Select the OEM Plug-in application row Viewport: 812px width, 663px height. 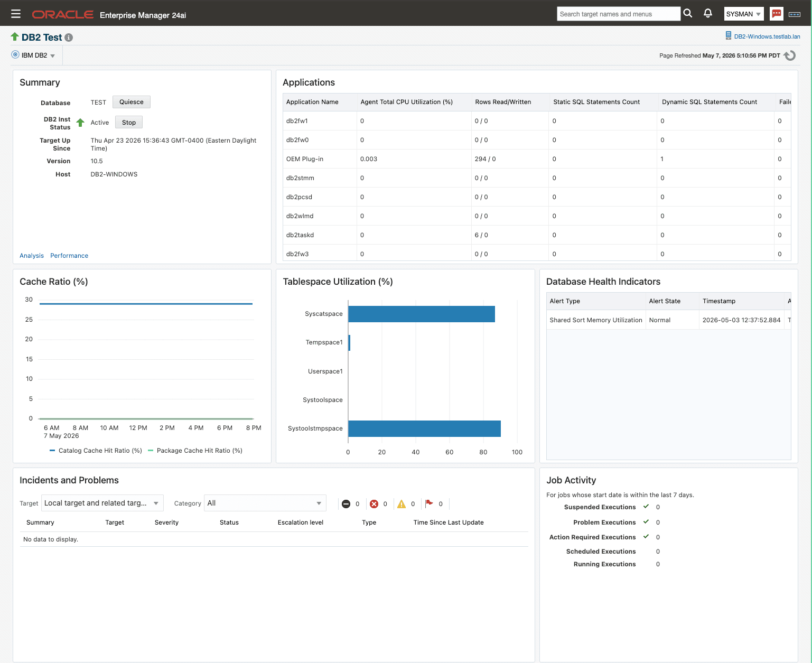pyautogui.click(x=537, y=159)
